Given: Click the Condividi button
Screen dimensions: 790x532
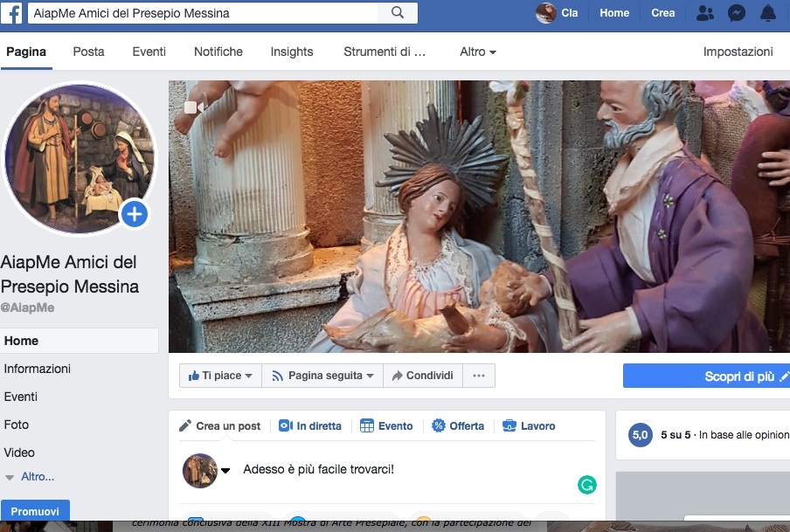Looking at the screenshot, I should point(423,376).
